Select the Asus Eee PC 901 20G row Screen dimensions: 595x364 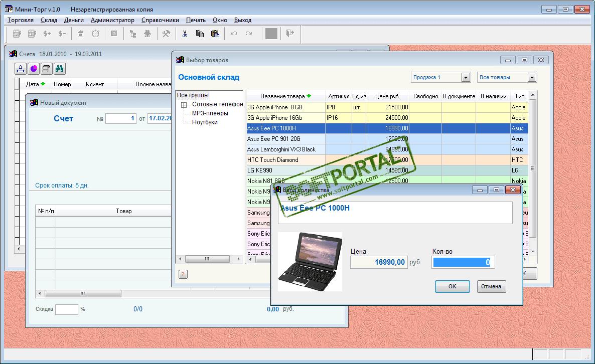pyautogui.click(x=387, y=139)
